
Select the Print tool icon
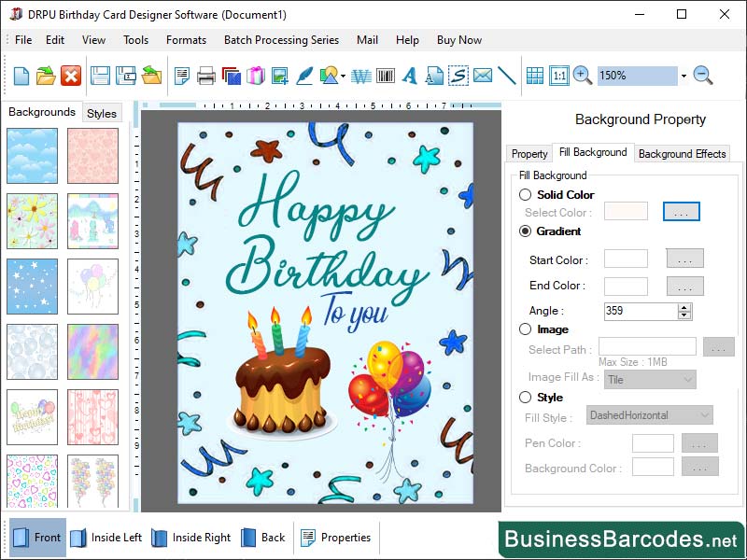point(206,75)
